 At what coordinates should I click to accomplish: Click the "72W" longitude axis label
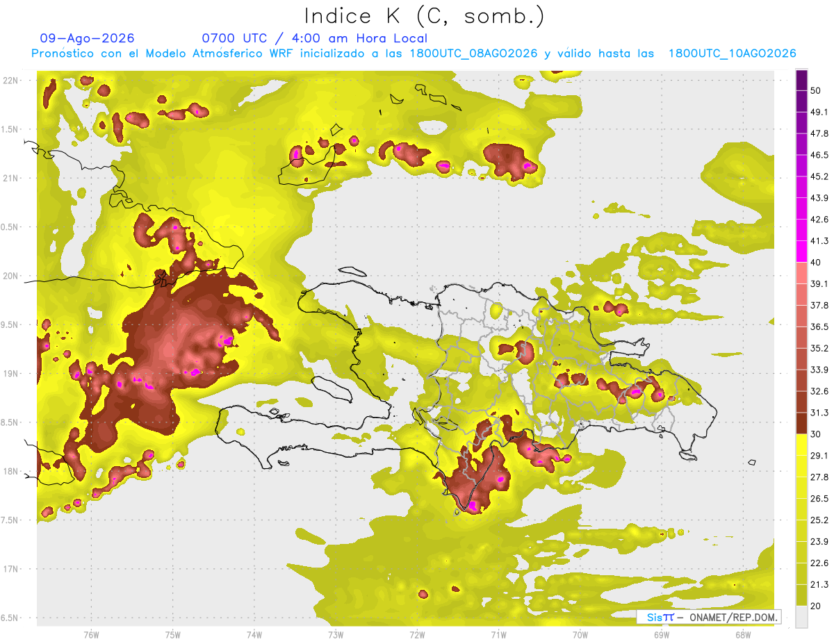click(x=417, y=634)
